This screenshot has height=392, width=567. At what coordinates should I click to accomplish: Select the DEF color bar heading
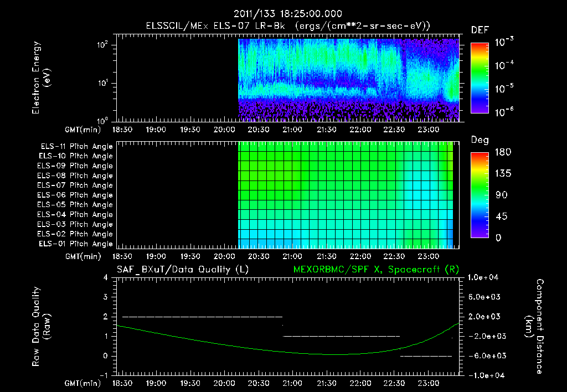pyautogui.click(x=480, y=30)
